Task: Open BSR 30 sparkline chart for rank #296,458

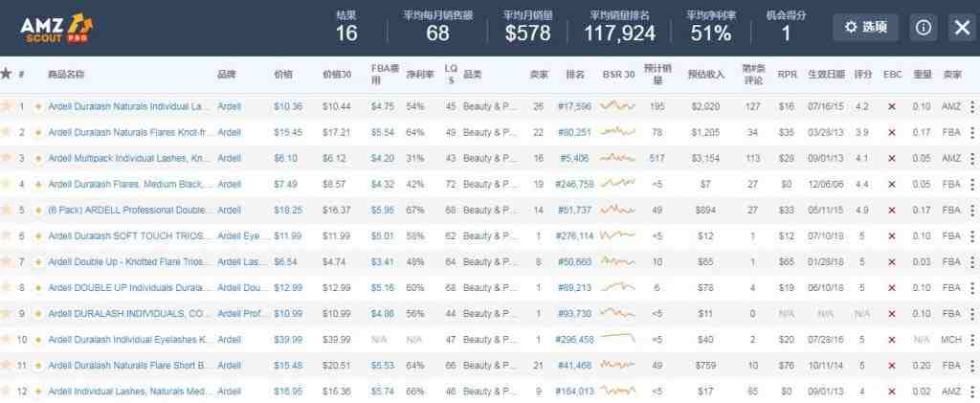Action: point(617,337)
